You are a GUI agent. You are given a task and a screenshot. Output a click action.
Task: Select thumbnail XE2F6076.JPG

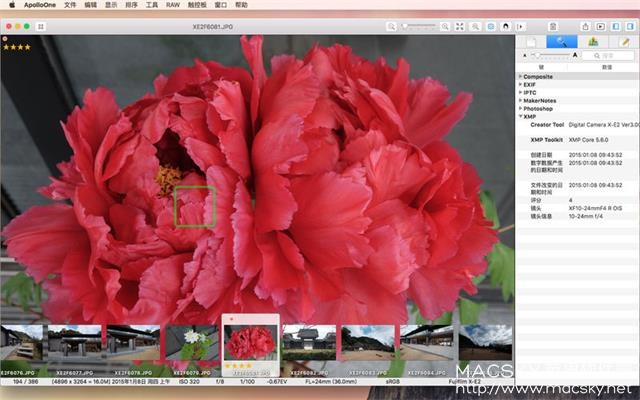pos(21,342)
